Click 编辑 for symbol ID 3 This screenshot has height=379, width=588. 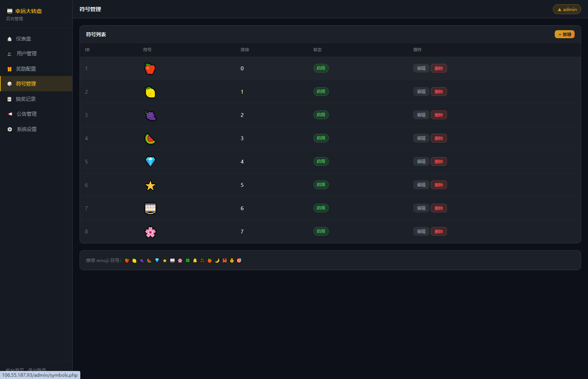point(421,115)
